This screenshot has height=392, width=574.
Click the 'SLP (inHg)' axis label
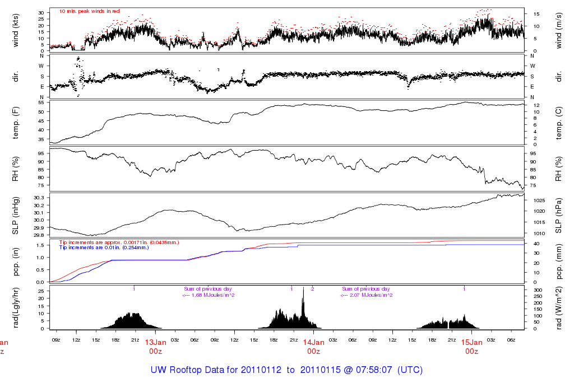(x=15, y=216)
